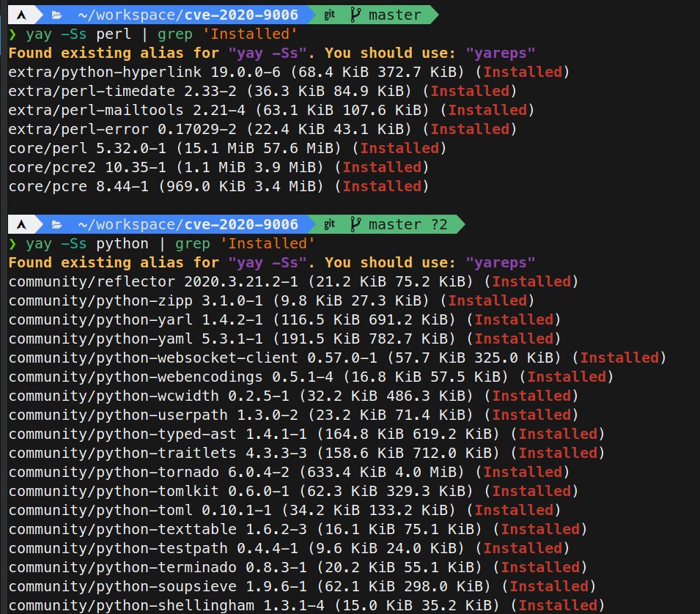Click the git icon in second prompt

pos(329,224)
